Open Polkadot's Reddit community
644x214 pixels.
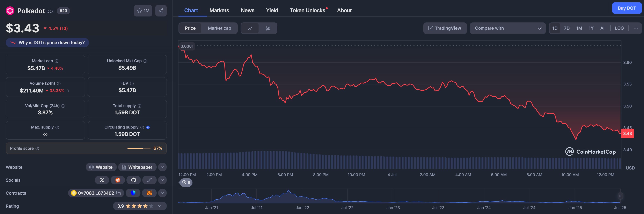click(118, 180)
